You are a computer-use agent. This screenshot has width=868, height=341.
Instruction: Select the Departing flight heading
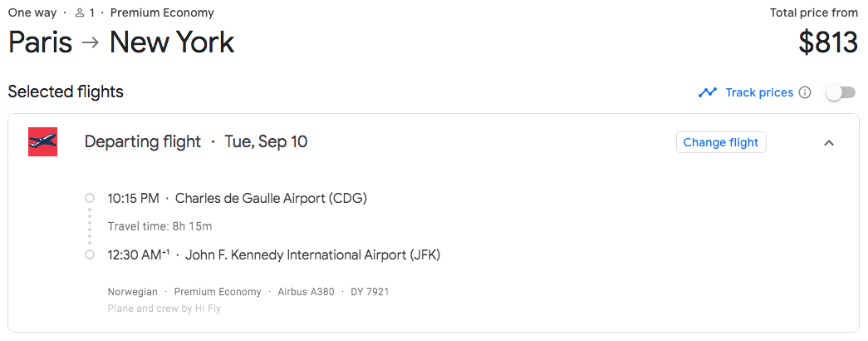coord(142,141)
